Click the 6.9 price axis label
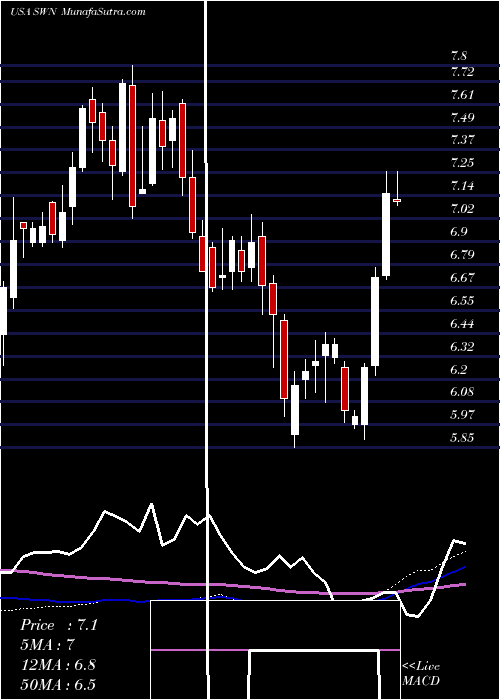 (x=459, y=232)
